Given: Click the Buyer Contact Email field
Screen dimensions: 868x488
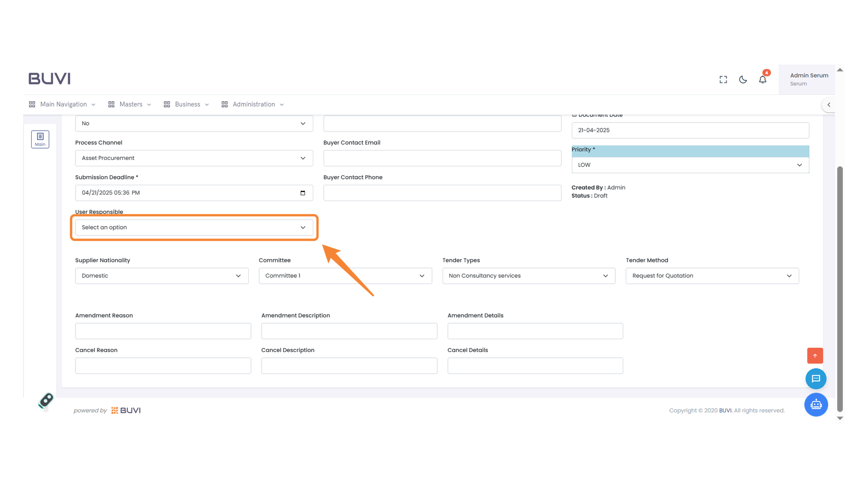Looking at the screenshot, I should pyautogui.click(x=442, y=158).
